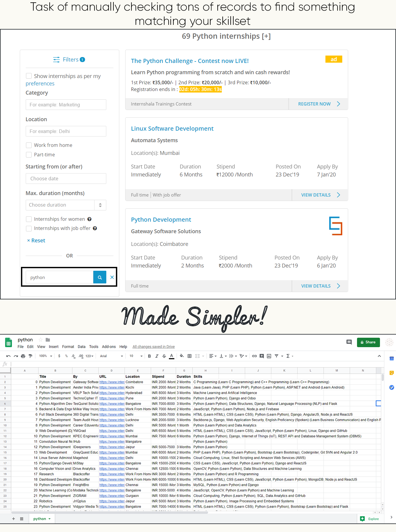This screenshot has width=396, height=532.
Task: Click the insert link icon
Action: [254, 356]
